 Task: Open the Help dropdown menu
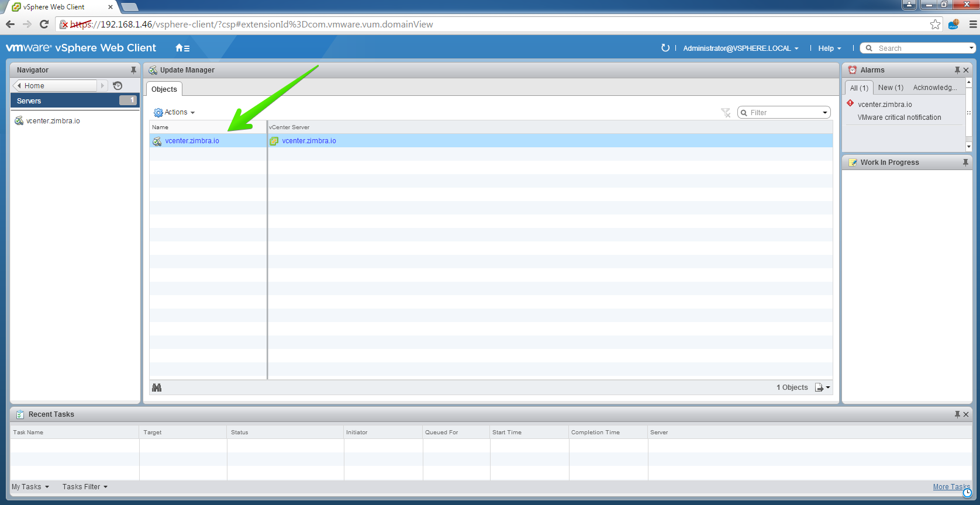coord(829,49)
